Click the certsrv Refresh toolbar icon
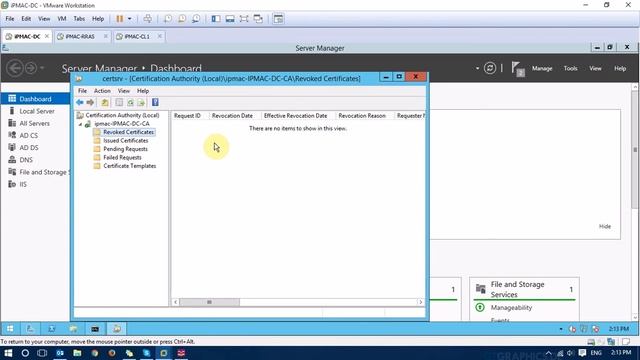This screenshot has width=640, height=360. (x=130, y=102)
